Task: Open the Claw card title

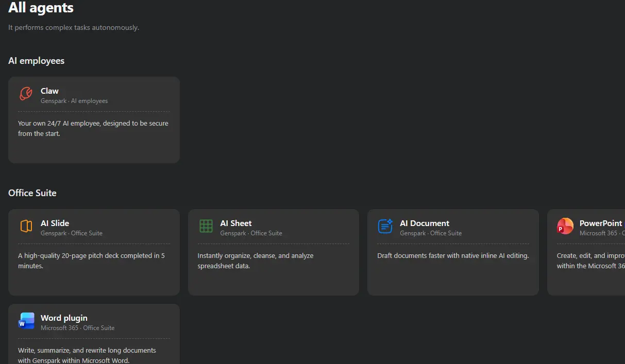Action: click(49, 91)
